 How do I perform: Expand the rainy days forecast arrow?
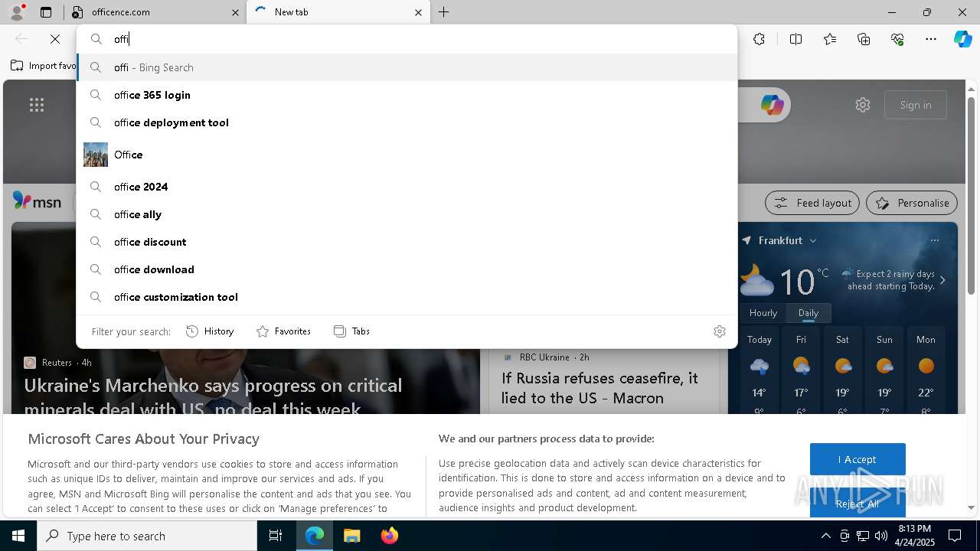coord(942,280)
